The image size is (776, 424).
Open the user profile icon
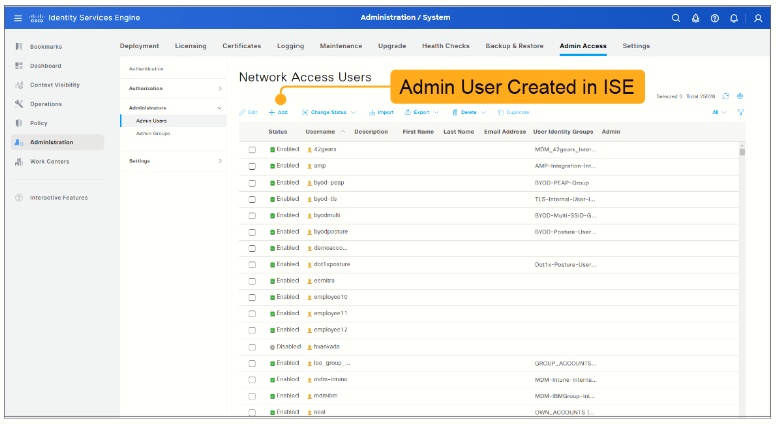click(758, 18)
